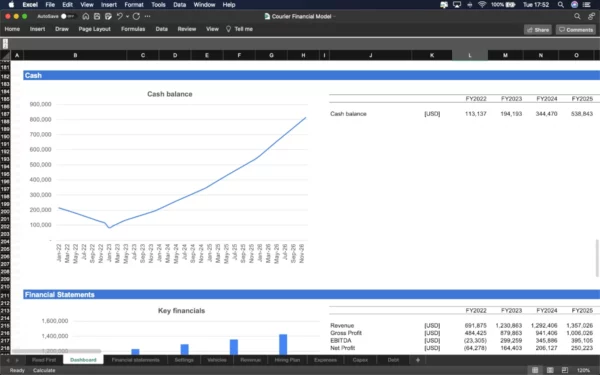Screen dimensions: 600x375
Task: Switch to the Capex sheet tab
Action: (x=360, y=360)
